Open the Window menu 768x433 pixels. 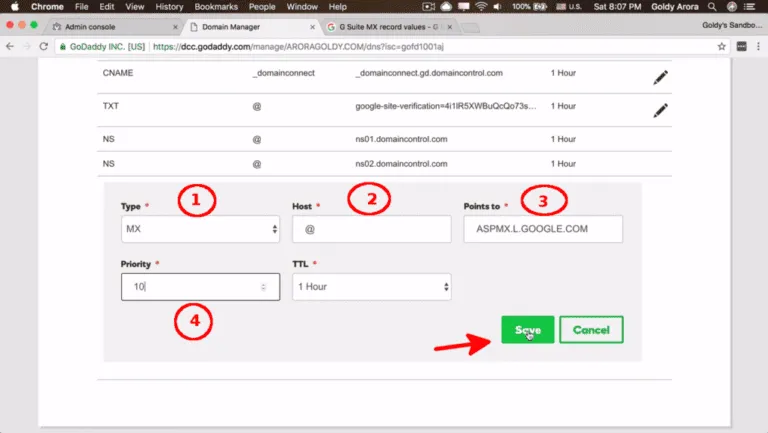tap(302, 6)
